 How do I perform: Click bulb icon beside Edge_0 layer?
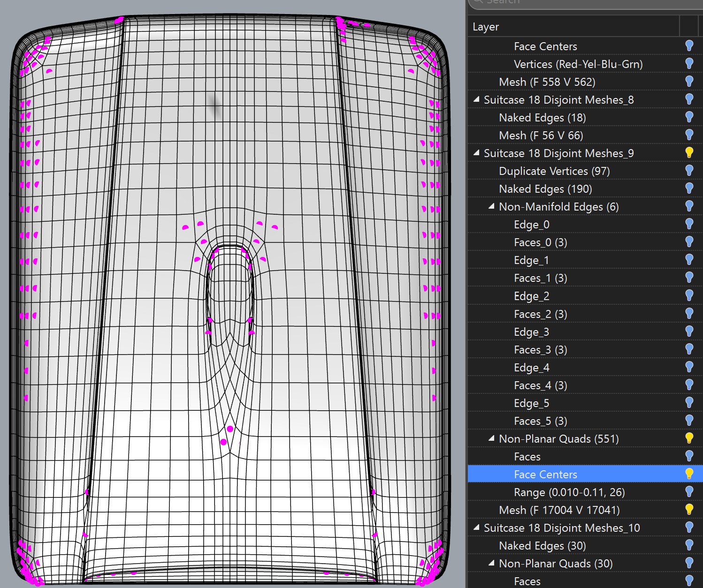click(689, 224)
